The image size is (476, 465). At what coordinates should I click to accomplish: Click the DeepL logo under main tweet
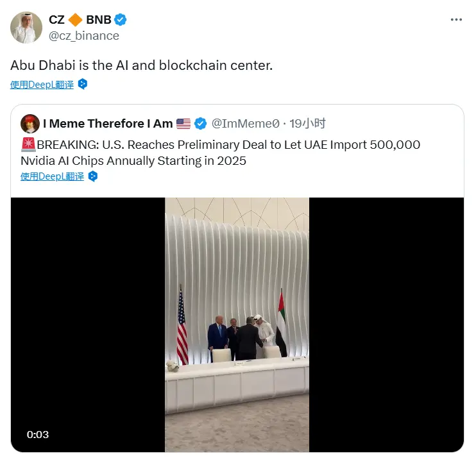point(83,84)
